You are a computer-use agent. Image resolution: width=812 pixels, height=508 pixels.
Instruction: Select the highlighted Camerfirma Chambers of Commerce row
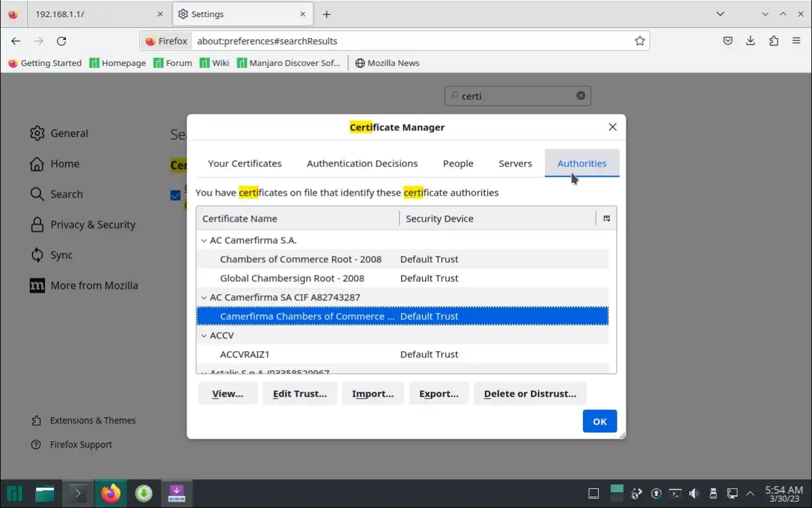point(402,316)
